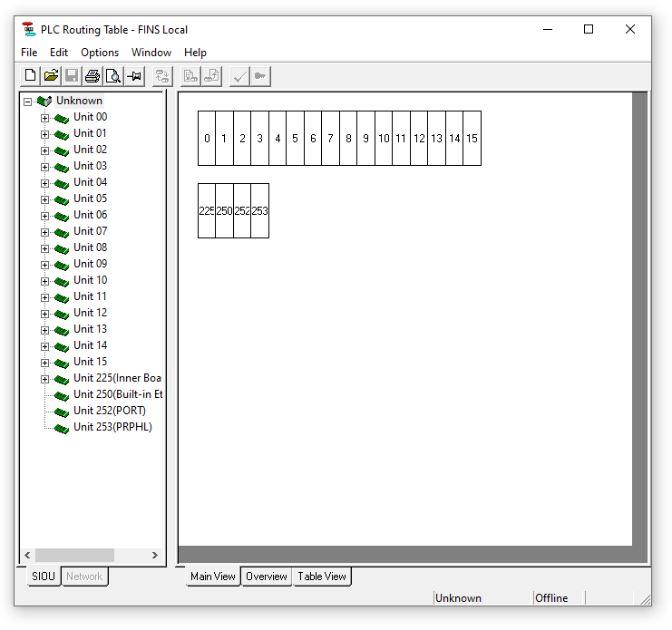
Task: Click the tree panel horizontal scrollbar thumb
Action: (74, 555)
